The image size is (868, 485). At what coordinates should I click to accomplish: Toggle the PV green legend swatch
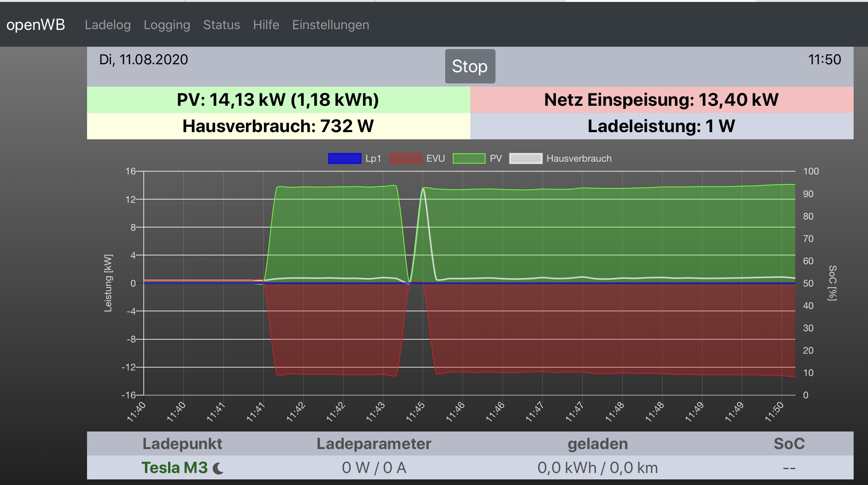[x=469, y=158]
